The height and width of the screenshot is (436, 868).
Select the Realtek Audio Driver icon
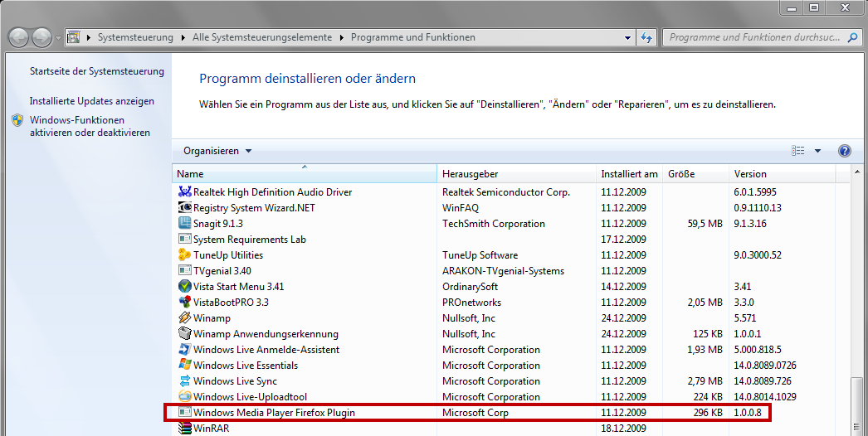tap(185, 192)
